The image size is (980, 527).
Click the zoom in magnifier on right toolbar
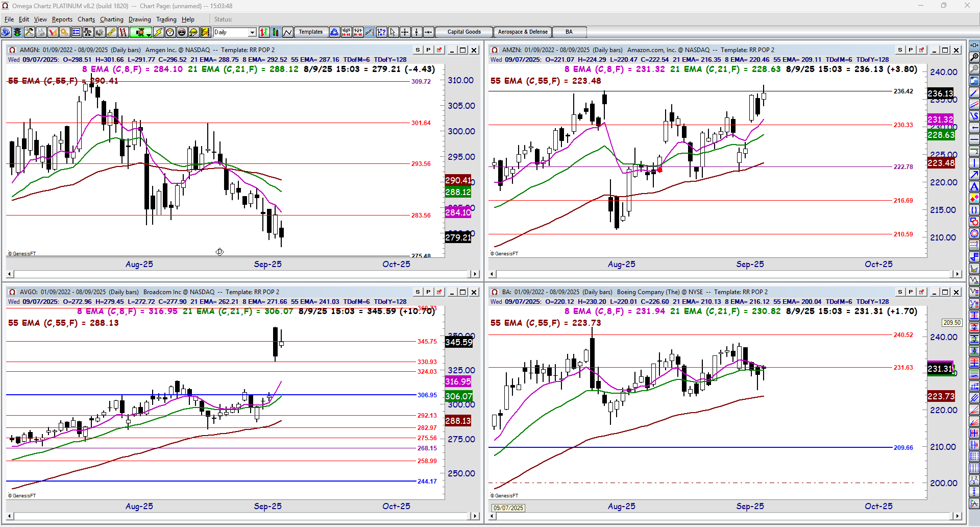pyautogui.click(x=974, y=57)
